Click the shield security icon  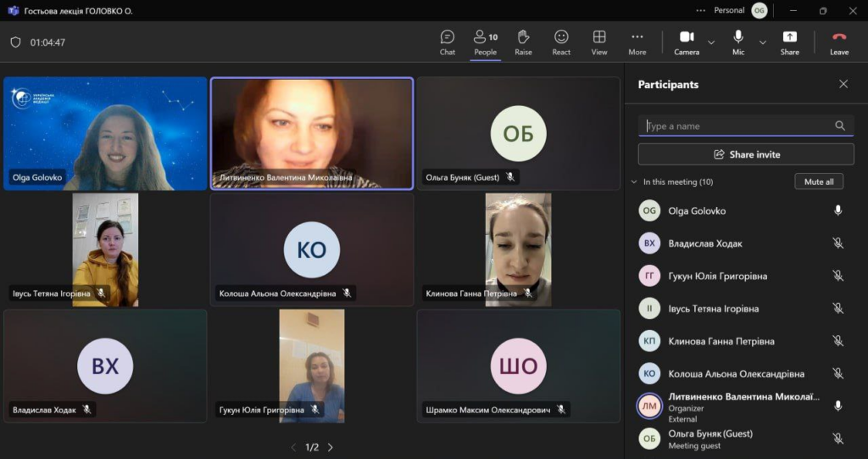15,42
